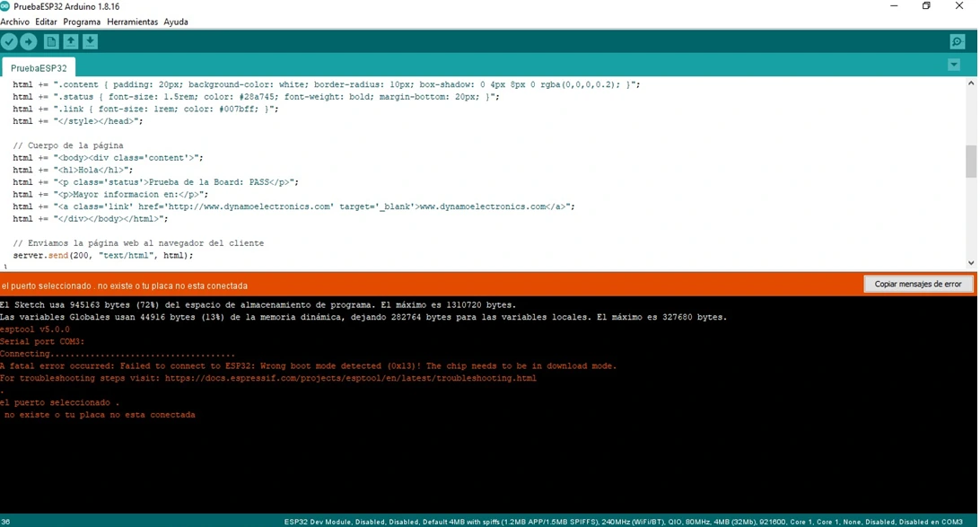Close the Arduino IDE window

click(x=959, y=6)
